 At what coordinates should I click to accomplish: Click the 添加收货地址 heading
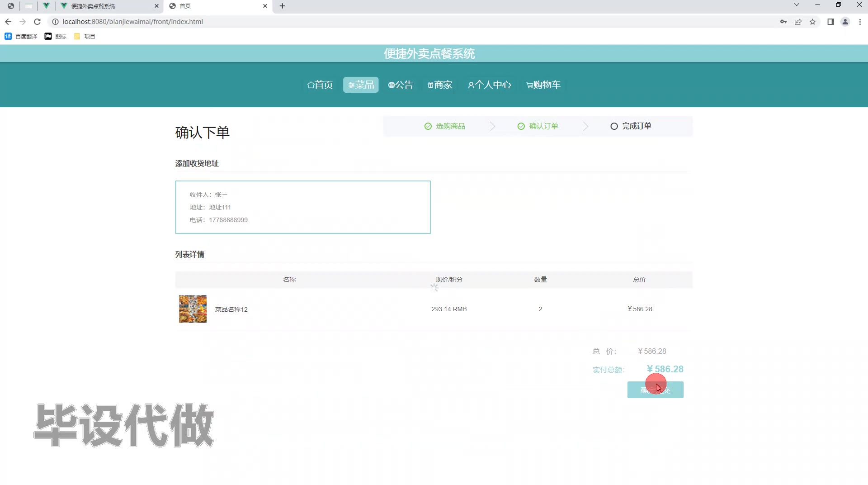point(197,163)
